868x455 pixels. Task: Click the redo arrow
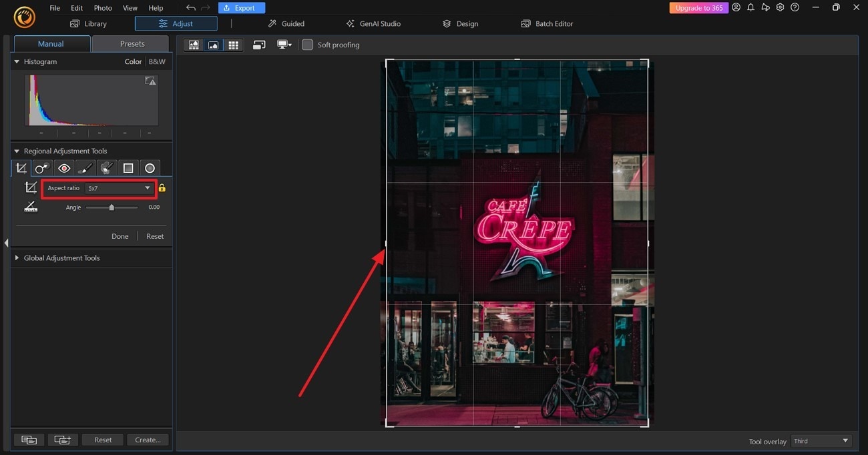coord(206,8)
